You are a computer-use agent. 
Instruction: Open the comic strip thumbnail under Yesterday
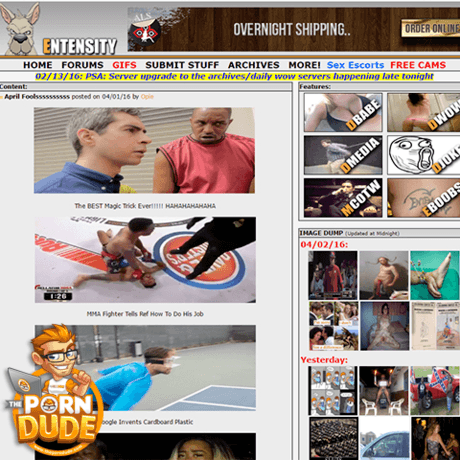(x=333, y=391)
